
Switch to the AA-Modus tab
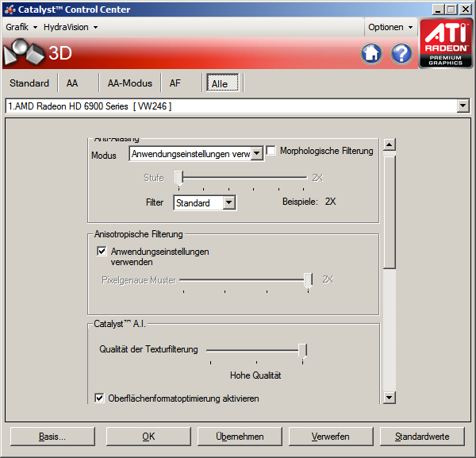[130, 83]
